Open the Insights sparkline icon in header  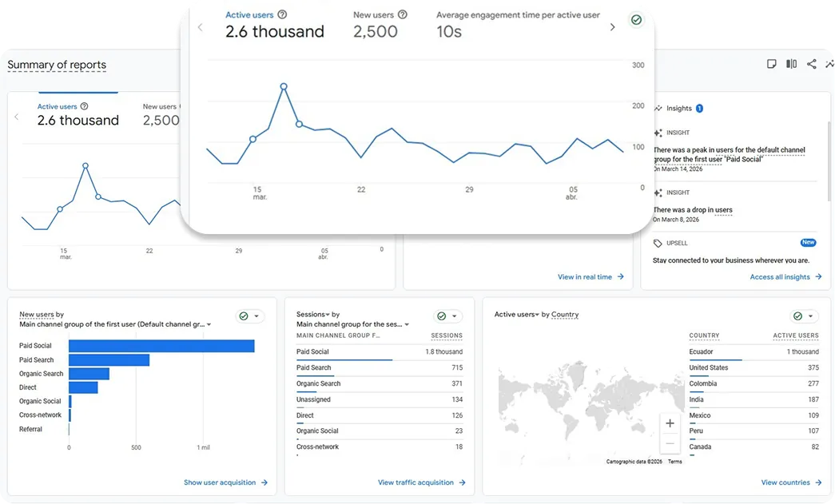click(829, 65)
